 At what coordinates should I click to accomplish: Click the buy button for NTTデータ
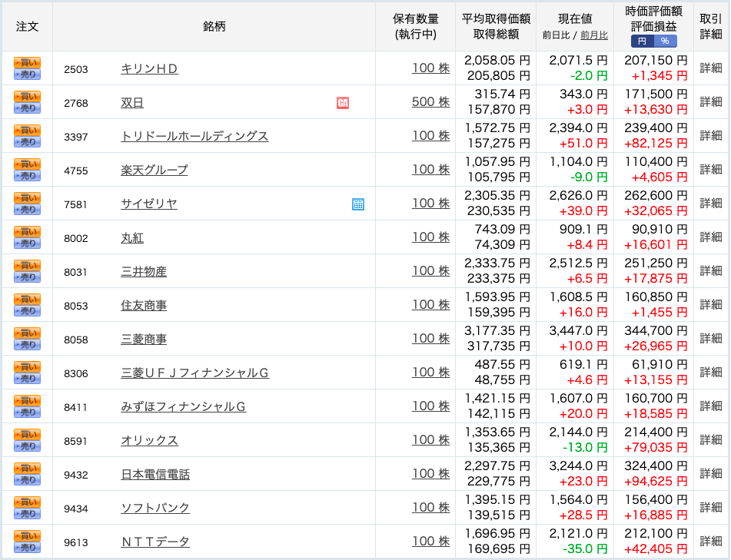[27, 535]
